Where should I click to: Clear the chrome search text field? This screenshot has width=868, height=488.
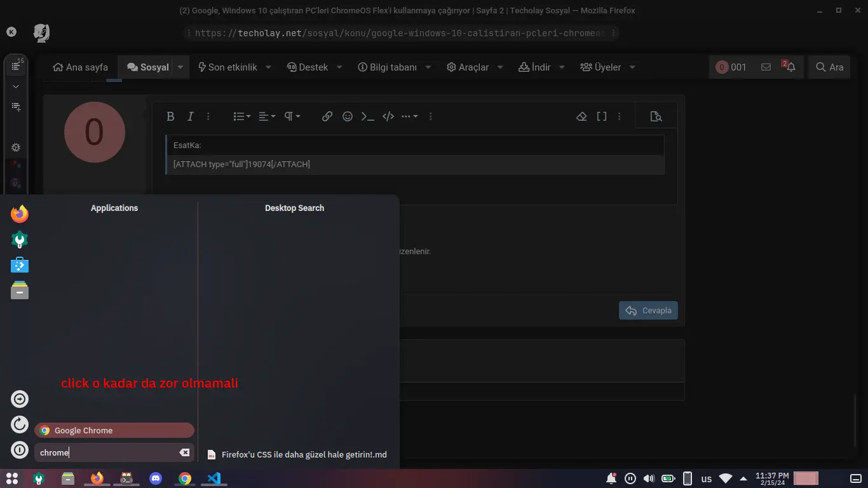tap(184, 452)
